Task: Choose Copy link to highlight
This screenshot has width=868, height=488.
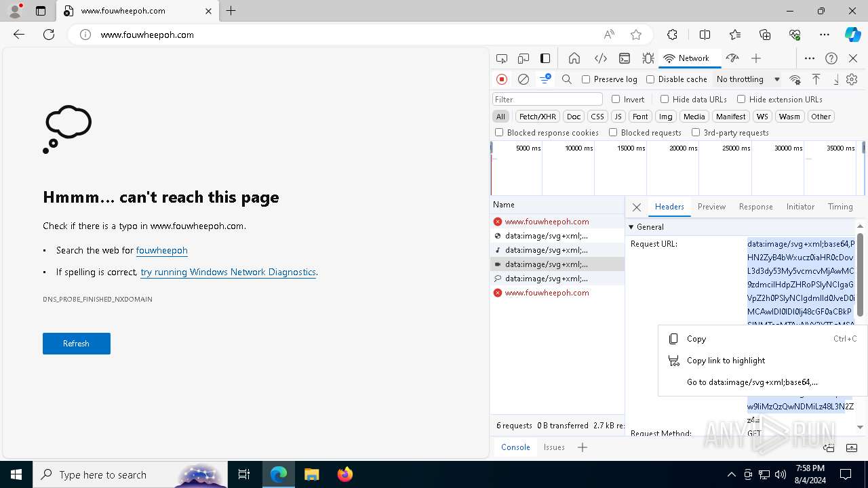Action: (x=763, y=361)
